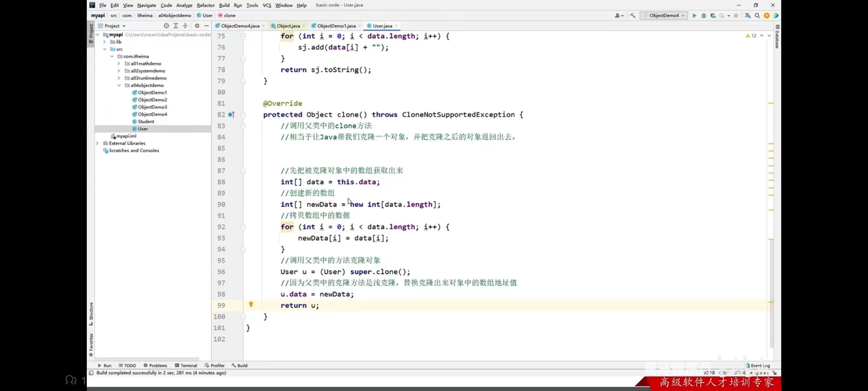Expand the External Libraries node

(x=97, y=143)
